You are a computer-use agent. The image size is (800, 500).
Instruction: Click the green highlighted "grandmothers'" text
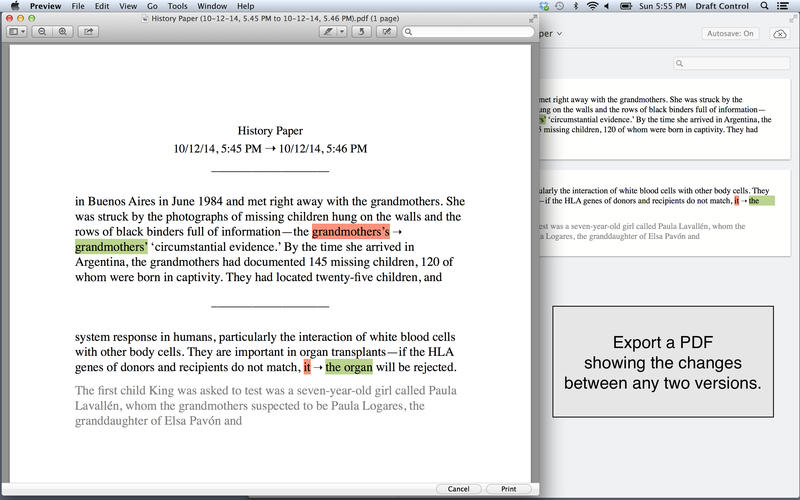click(111, 247)
